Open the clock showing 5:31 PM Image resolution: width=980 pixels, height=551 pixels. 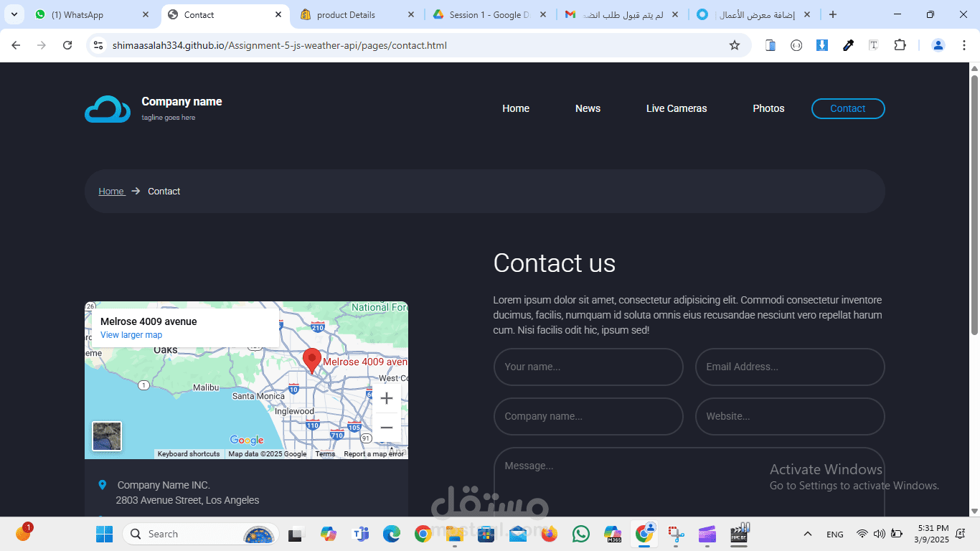tap(932, 534)
